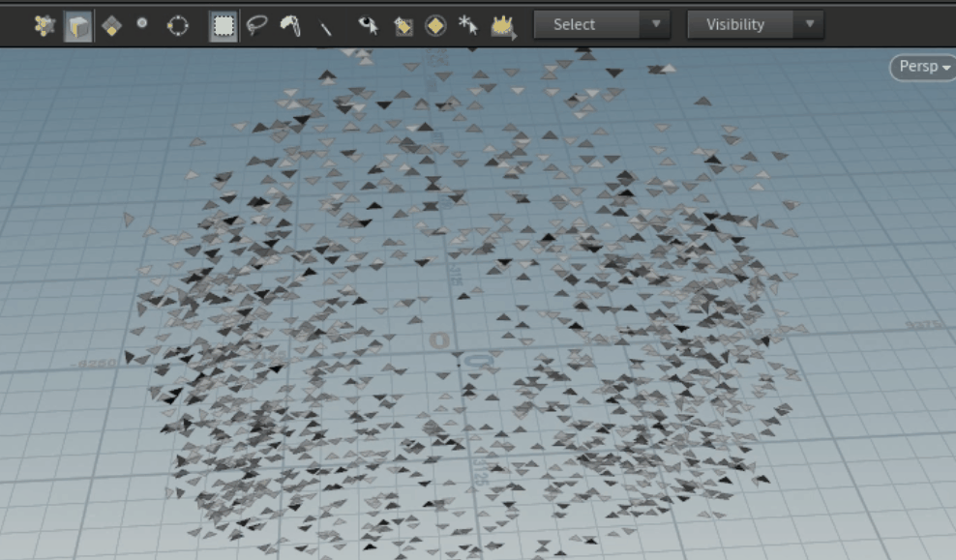Activate the circular selection ring icon

tap(176, 24)
